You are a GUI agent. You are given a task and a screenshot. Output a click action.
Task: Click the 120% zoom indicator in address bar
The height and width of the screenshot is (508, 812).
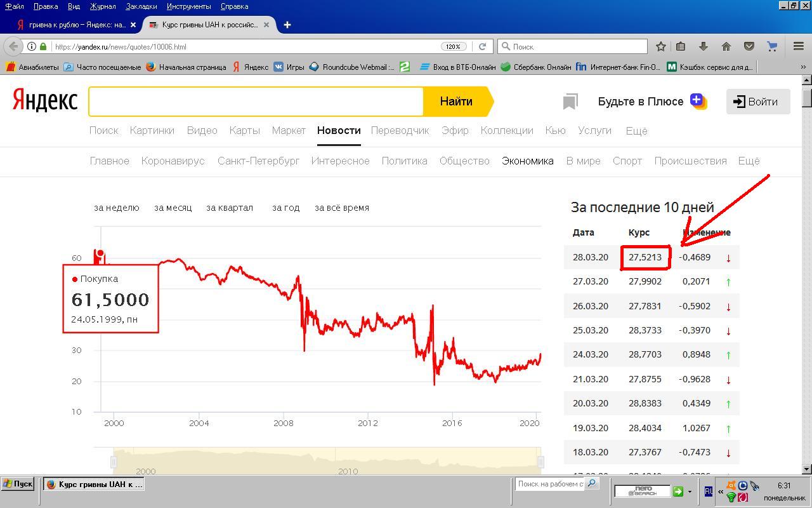pyautogui.click(x=453, y=46)
